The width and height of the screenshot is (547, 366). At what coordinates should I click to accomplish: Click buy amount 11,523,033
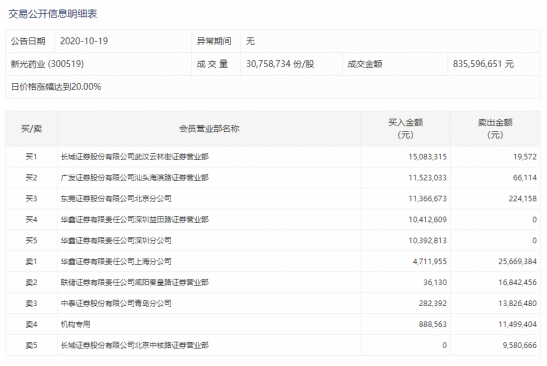click(x=427, y=178)
